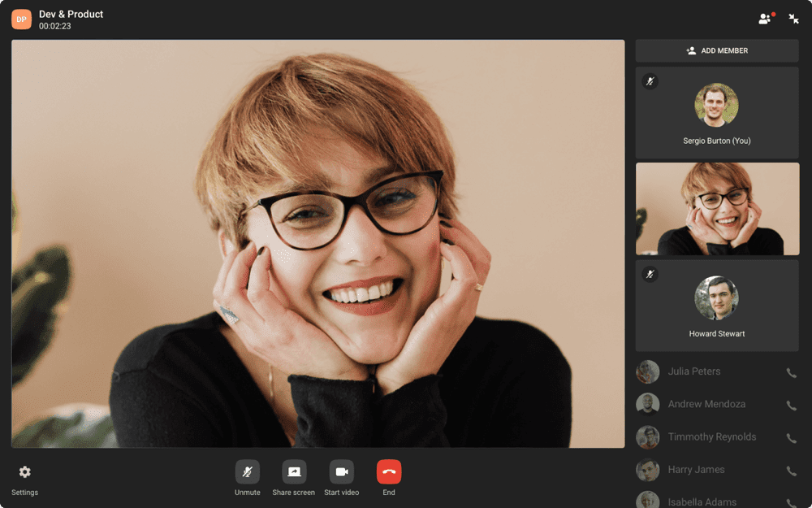Image resolution: width=812 pixels, height=508 pixels.
Task: Call Andrew Mendoza via the phone icon
Action: pos(791,404)
